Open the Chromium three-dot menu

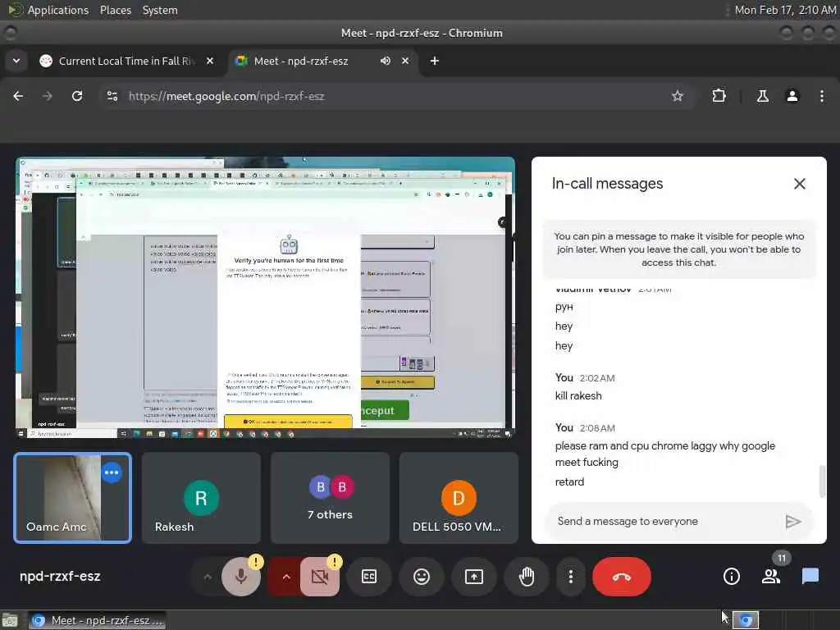[x=822, y=96]
